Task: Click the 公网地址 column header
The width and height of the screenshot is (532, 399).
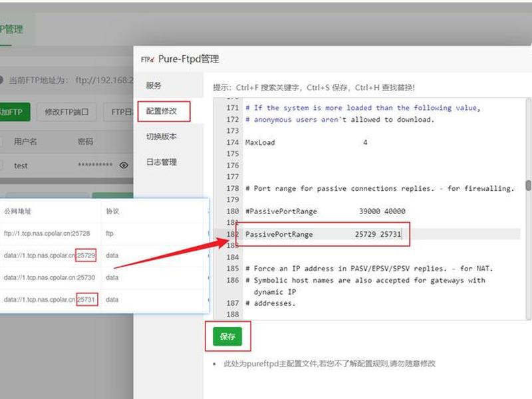Action: (x=17, y=211)
